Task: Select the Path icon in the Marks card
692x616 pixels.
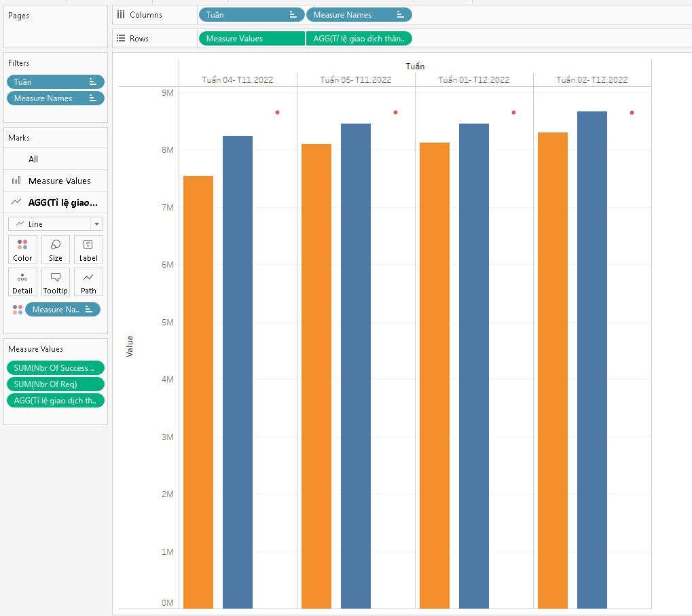Action: tap(88, 281)
